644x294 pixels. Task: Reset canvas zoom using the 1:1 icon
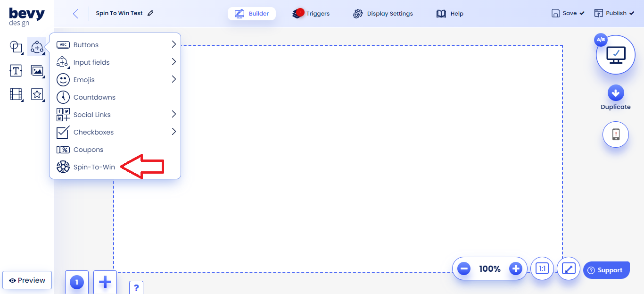(x=542, y=268)
